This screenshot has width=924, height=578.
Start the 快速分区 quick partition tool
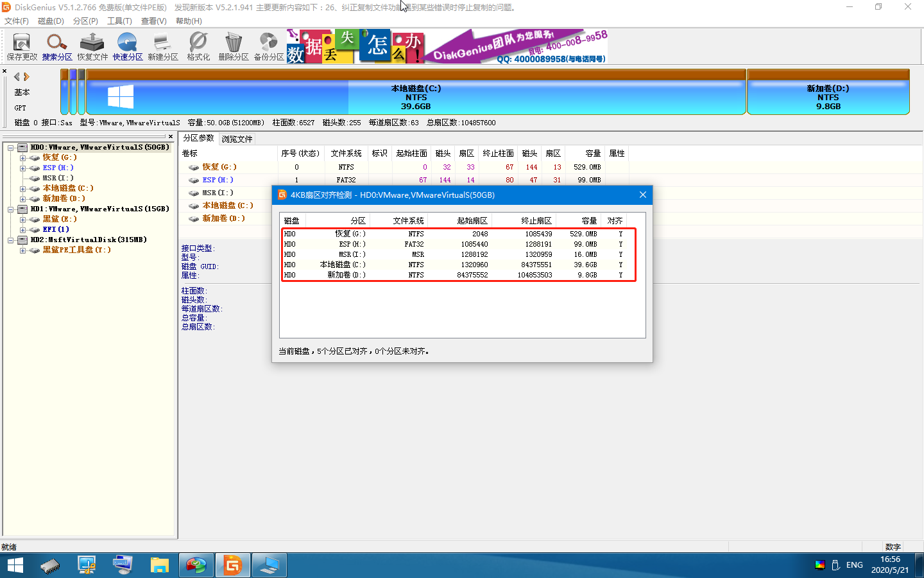[x=128, y=47]
